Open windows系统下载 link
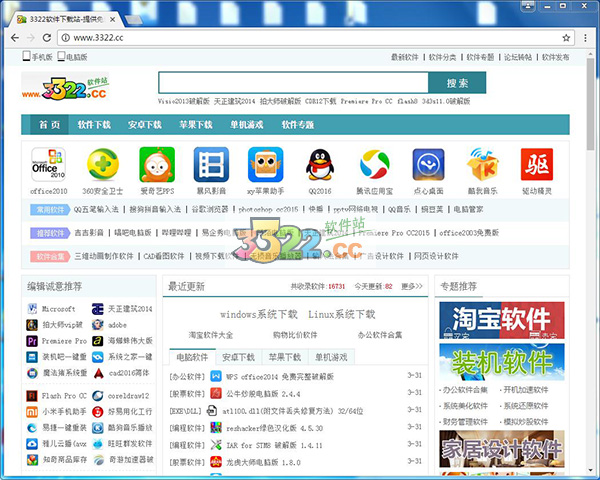This screenshot has height=480, width=600. 259,314
